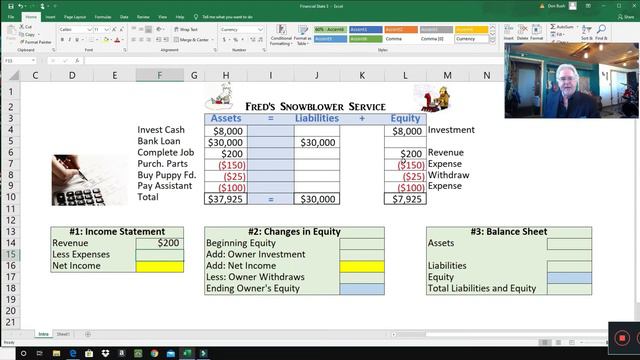
Task: Toggle Align Right in Alignment group
Action: click(149, 40)
